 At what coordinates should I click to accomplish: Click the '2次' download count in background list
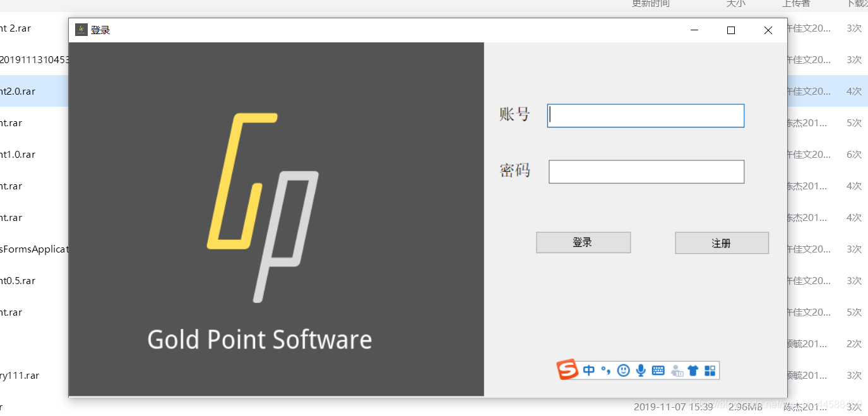pyautogui.click(x=854, y=344)
